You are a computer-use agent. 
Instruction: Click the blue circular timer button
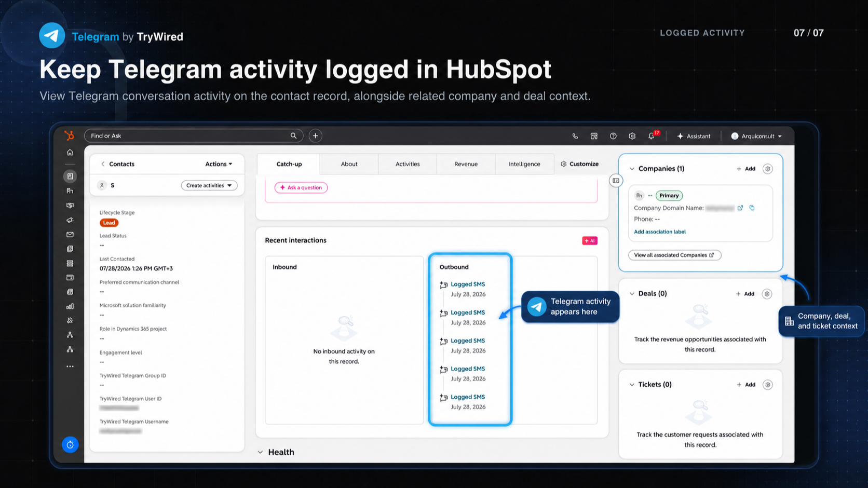click(70, 445)
